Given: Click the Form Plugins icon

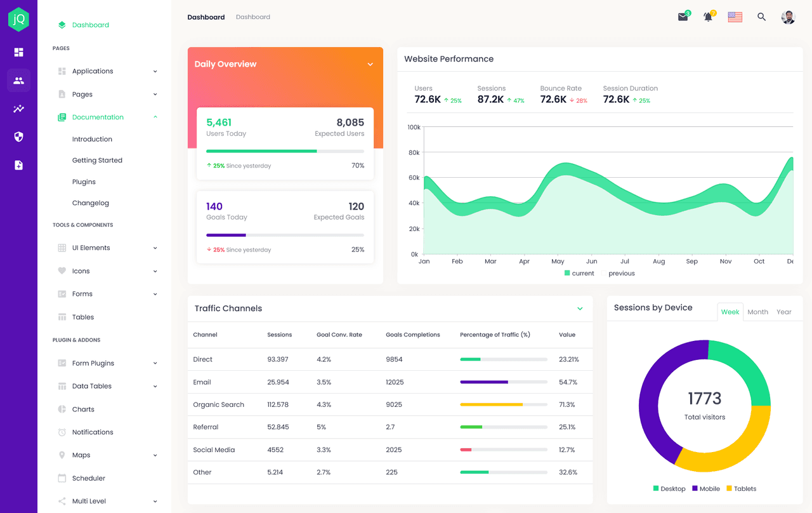Looking at the screenshot, I should 62,363.
